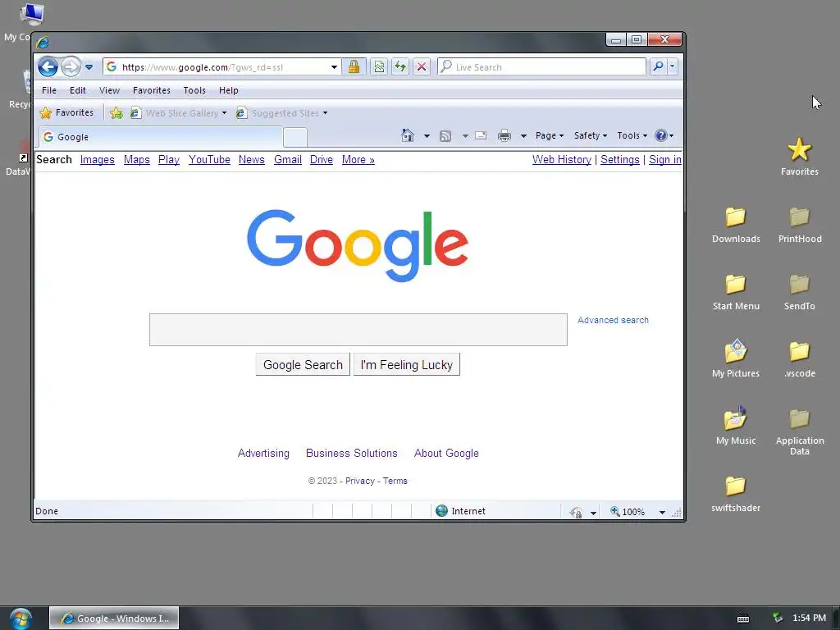Toggle the Compatibility View icon

(x=379, y=67)
